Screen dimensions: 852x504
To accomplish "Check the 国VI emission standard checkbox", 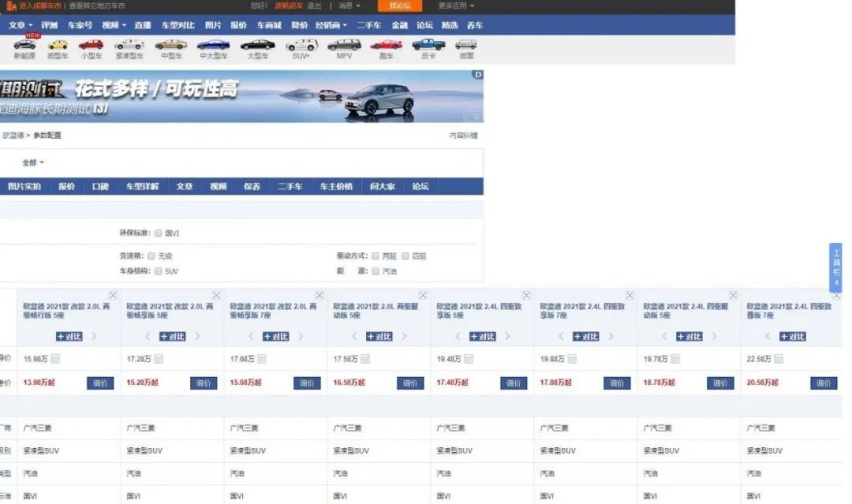I will coord(158,233).
